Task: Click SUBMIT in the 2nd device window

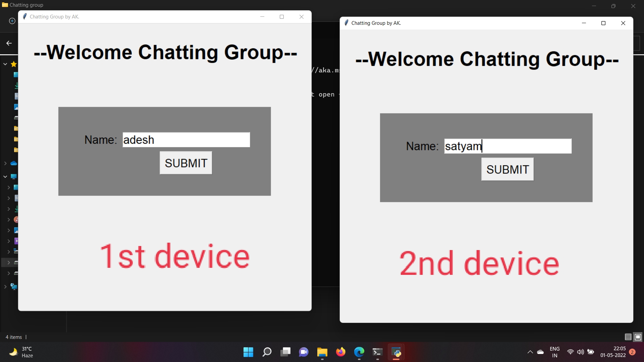Action: [x=507, y=169]
